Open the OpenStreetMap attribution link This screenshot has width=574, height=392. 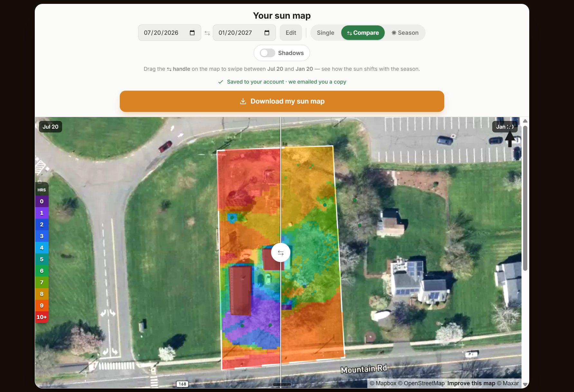421,383
